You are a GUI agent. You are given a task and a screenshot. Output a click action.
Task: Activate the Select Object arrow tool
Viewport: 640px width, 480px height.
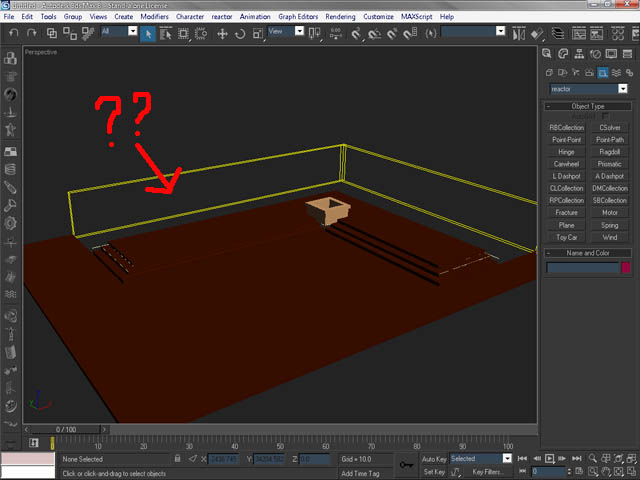click(x=148, y=33)
